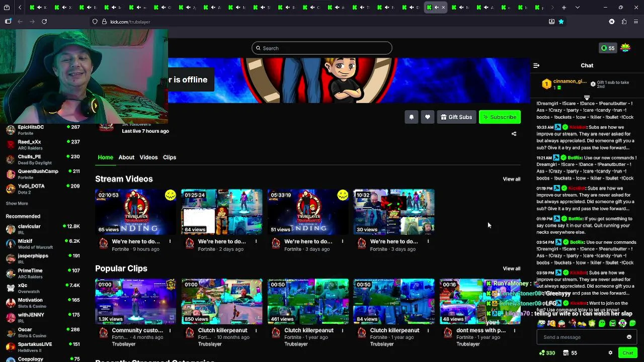Open the browser sidebar panel icon
The image size is (644, 362).
[8, 22]
